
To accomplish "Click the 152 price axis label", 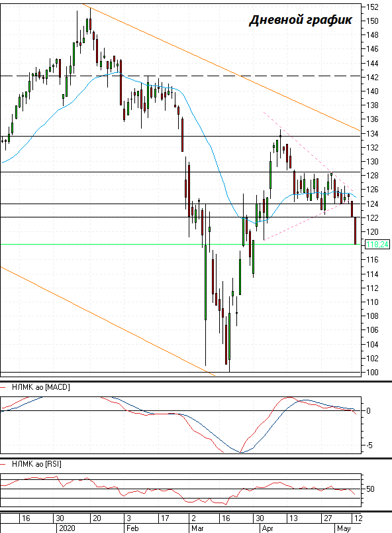I will click(372, 7).
